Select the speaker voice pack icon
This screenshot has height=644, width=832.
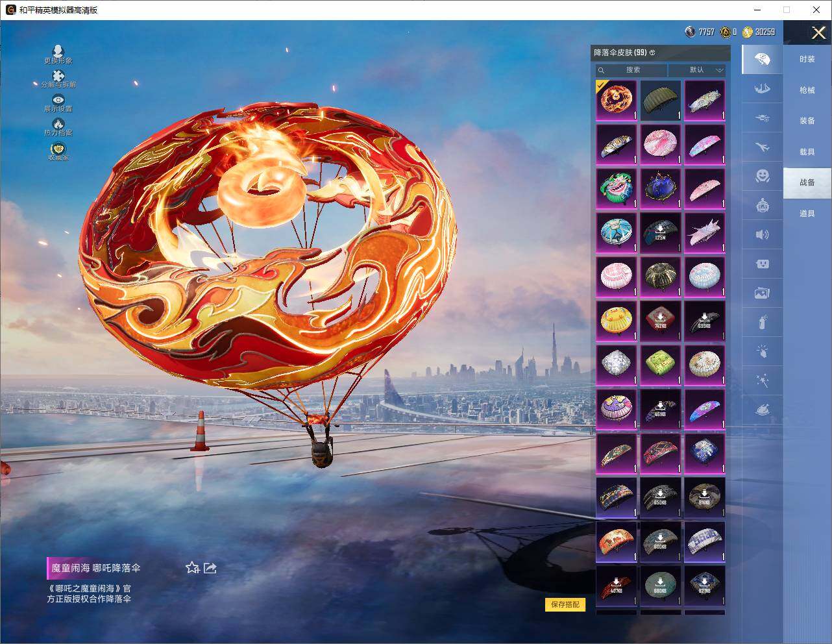763,234
